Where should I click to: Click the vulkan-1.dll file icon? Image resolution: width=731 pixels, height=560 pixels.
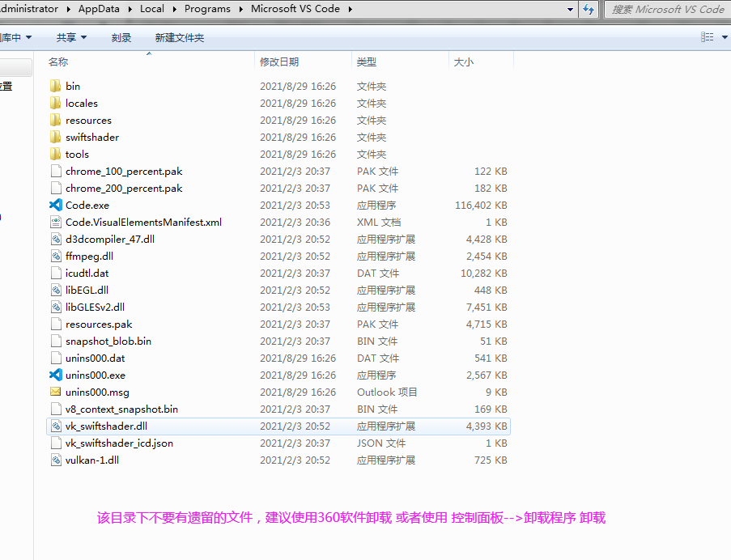(x=57, y=460)
